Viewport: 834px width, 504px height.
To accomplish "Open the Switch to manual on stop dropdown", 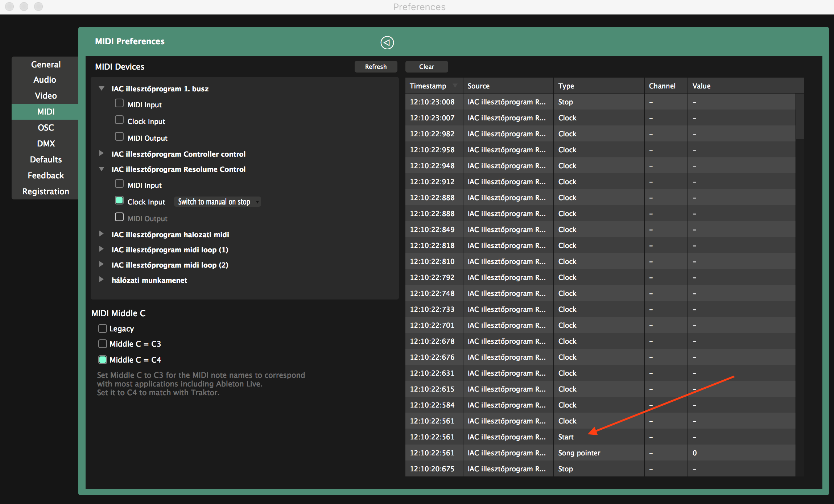I will pyautogui.click(x=217, y=202).
